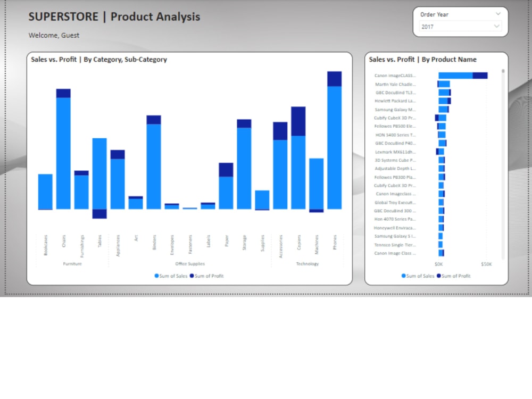Screen dimensions: 532x399
Task: Select the chart title Sales vs. Profit By Product Name
Action: [422, 59]
